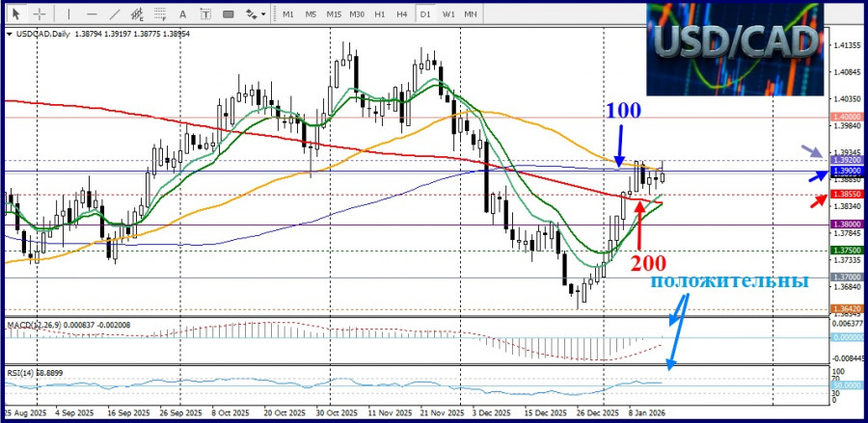
Task: Select the arrow cursor tool
Action: point(15,14)
